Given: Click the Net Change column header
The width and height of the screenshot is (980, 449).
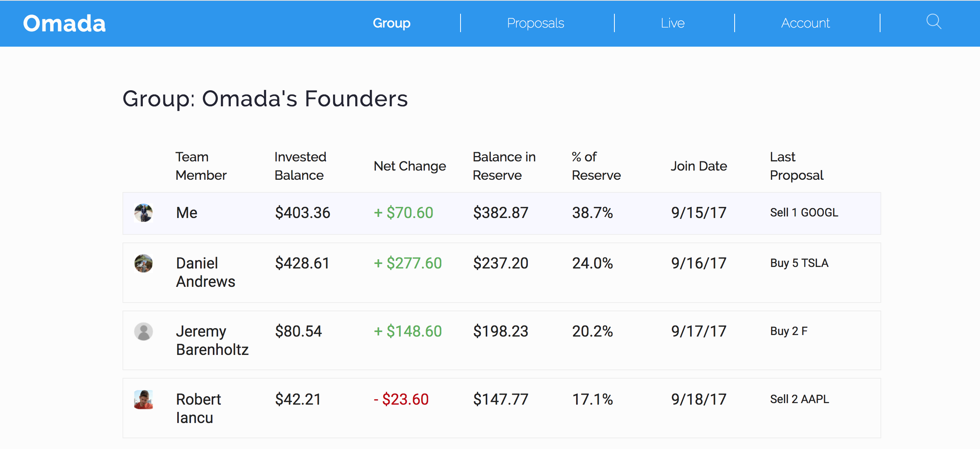Looking at the screenshot, I should pos(410,166).
